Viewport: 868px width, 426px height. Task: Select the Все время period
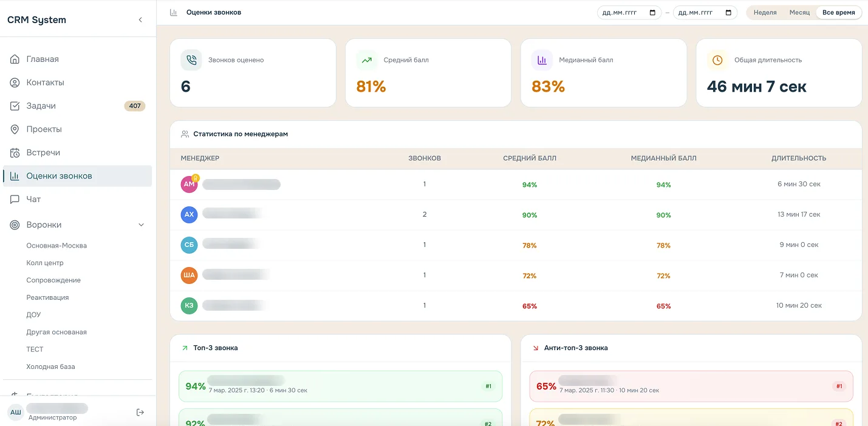point(838,12)
